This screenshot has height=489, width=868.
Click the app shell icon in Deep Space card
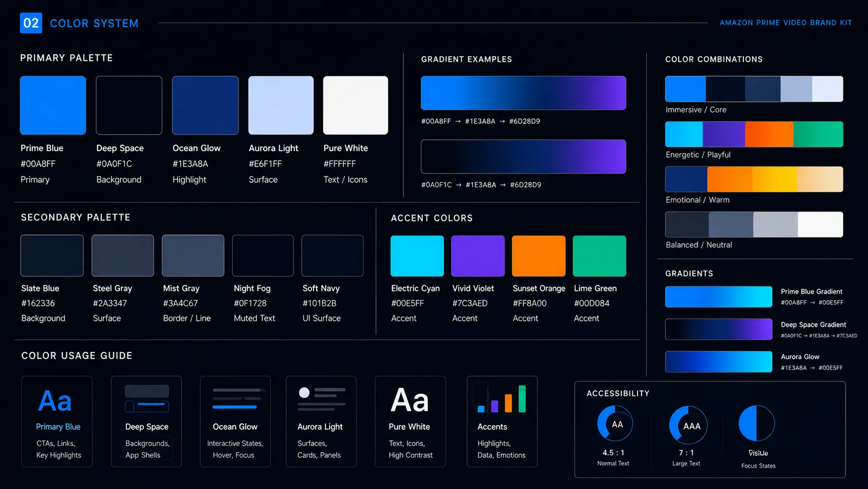(x=147, y=399)
